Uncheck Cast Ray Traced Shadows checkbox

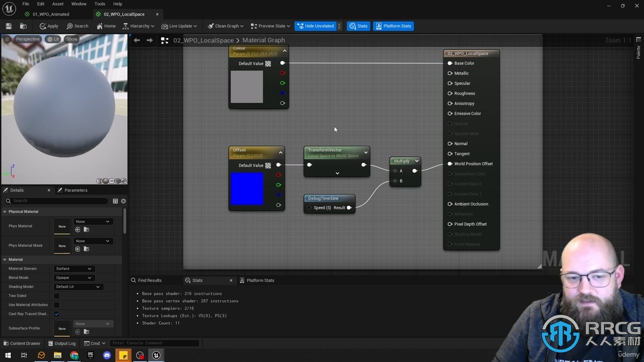[x=56, y=314]
